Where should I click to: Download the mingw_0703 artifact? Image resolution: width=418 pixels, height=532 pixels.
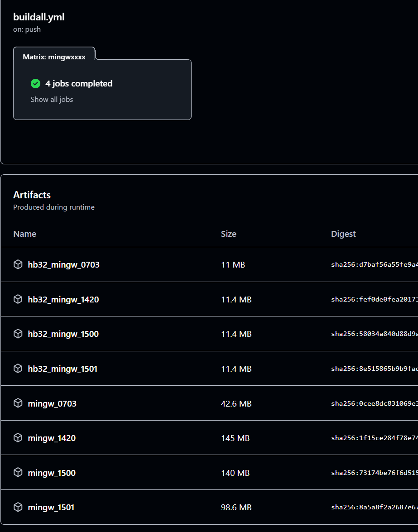pos(52,403)
